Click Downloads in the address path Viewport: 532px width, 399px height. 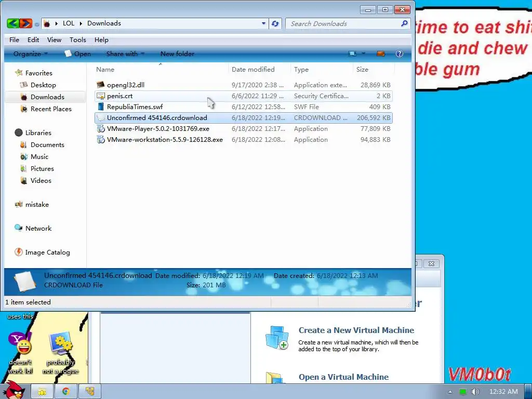[x=104, y=23]
